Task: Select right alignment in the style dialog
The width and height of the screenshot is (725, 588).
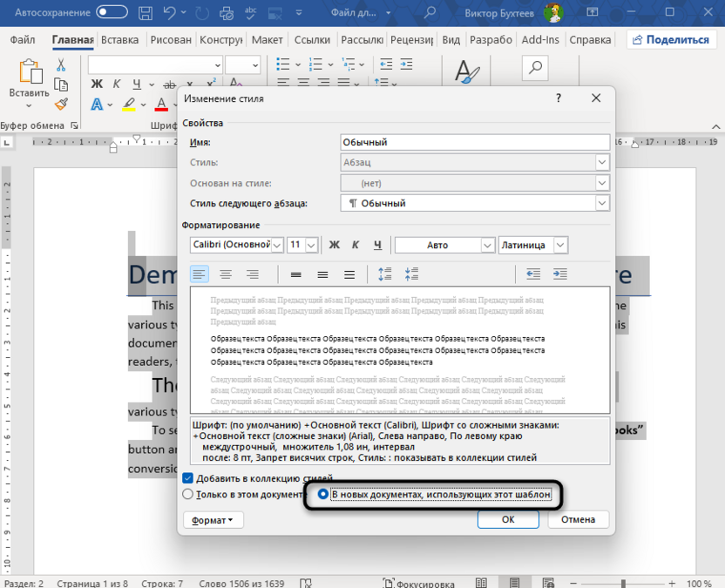Action: point(252,274)
